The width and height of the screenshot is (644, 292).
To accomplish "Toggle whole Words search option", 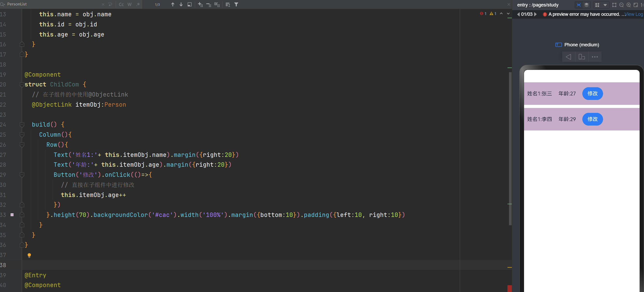I will click(130, 4).
